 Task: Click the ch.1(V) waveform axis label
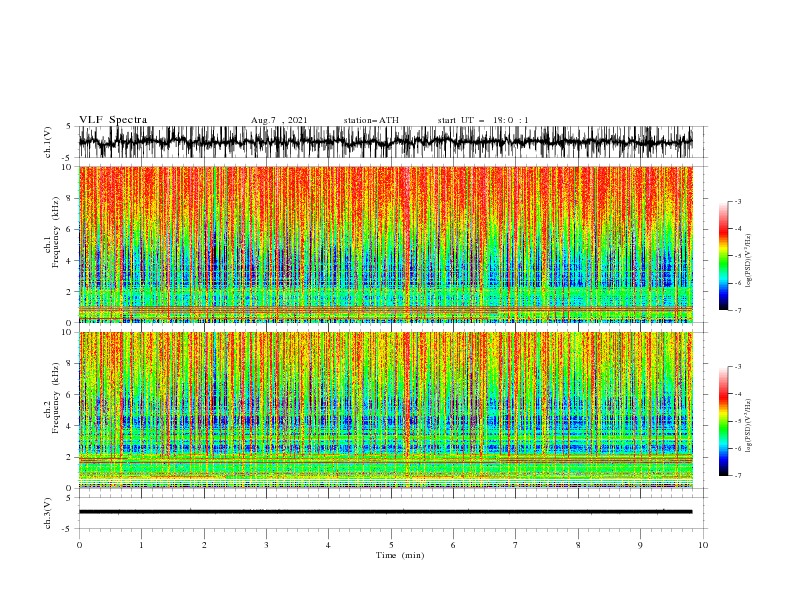48,142
